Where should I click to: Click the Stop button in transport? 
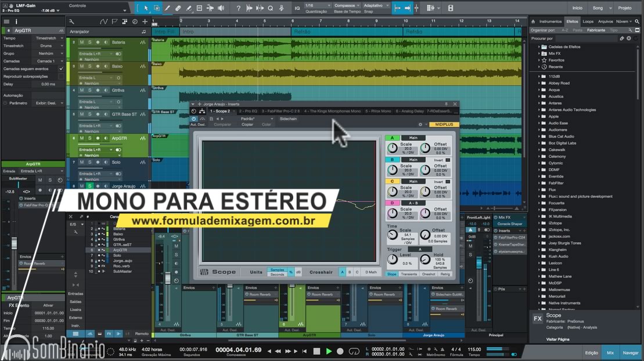tap(316, 351)
